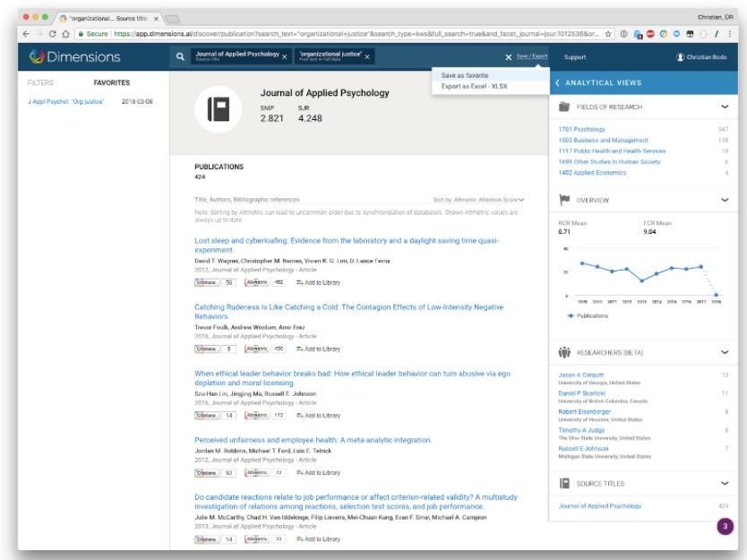The height and width of the screenshot is (560, 747).
Task: Choose Save as favorite from menu
Action: (x=465, y=75)
